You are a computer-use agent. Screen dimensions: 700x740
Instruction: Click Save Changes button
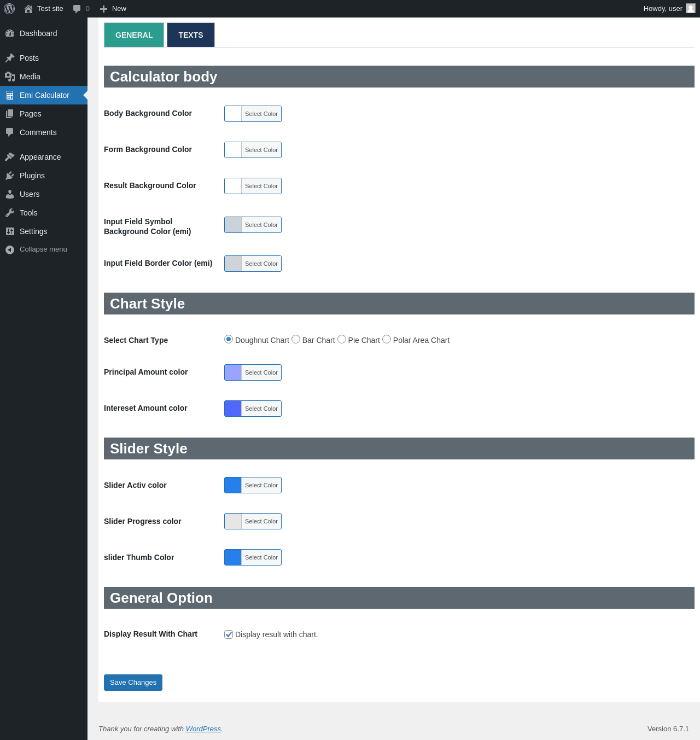point(133,683)
